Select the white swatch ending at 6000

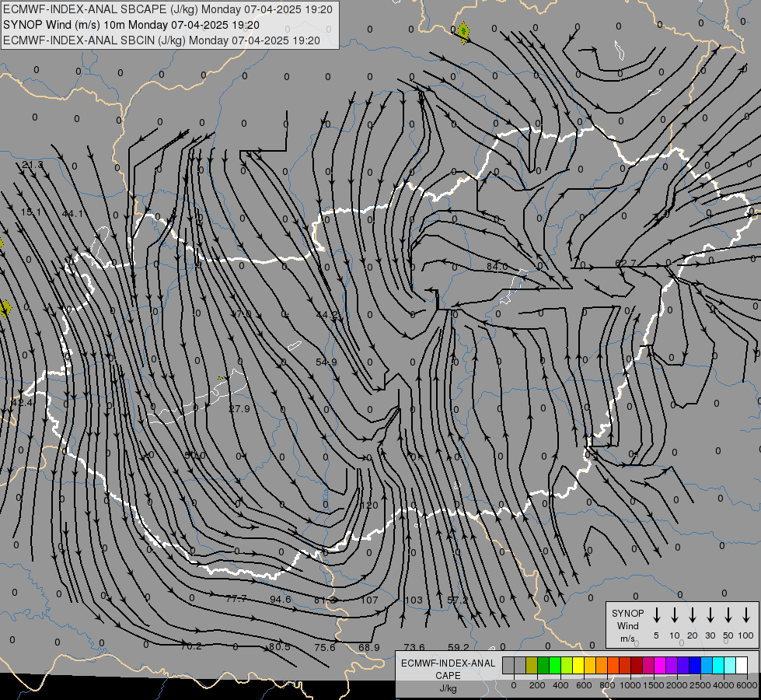pyautogui.click(x=741, y=666)
